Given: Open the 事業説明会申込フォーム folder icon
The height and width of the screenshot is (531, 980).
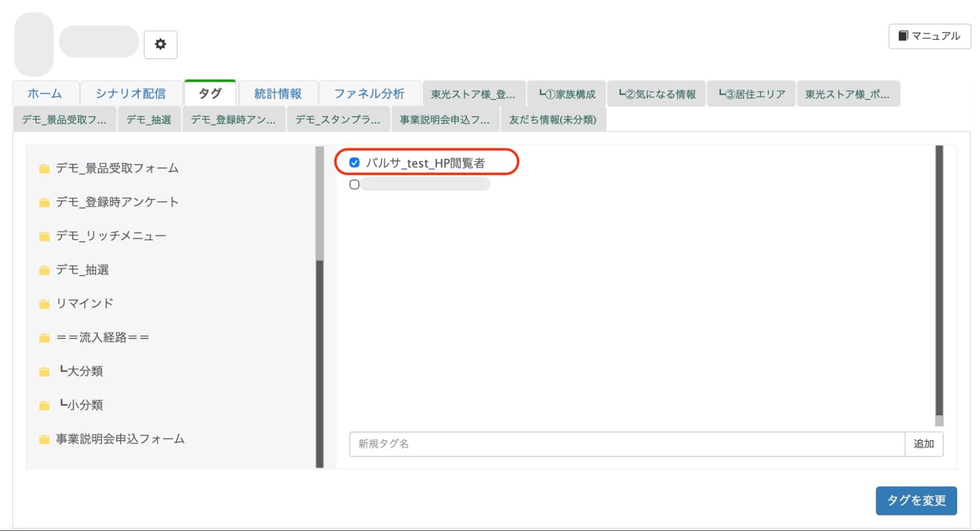Looking at the screenshot, I should click(45, 439).
